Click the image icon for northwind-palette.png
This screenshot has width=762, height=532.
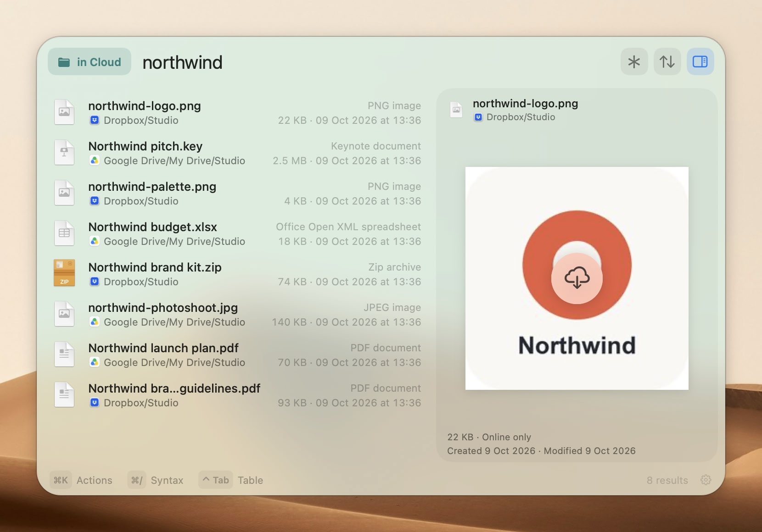click(64, 193)
